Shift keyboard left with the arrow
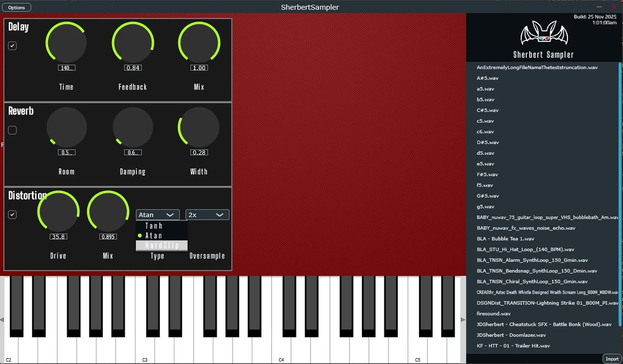This screenshot has height=364, width=623. 2,320
